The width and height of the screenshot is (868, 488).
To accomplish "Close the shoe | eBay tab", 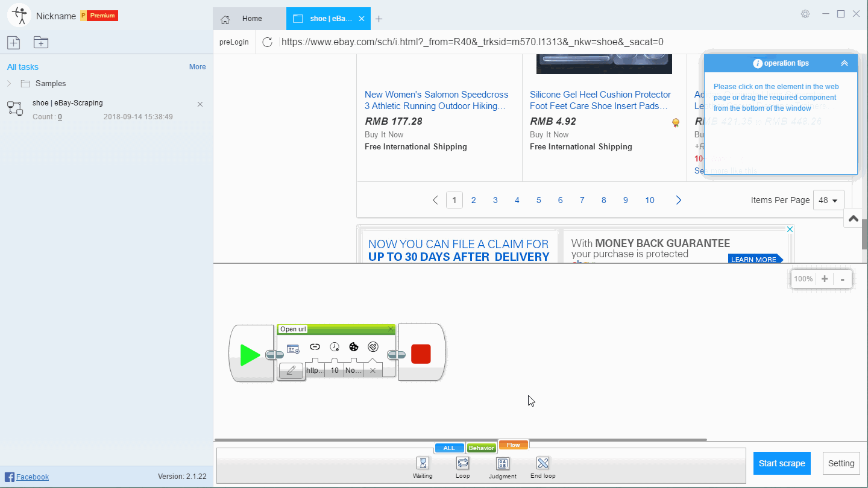I will click(x=362, y=19).
